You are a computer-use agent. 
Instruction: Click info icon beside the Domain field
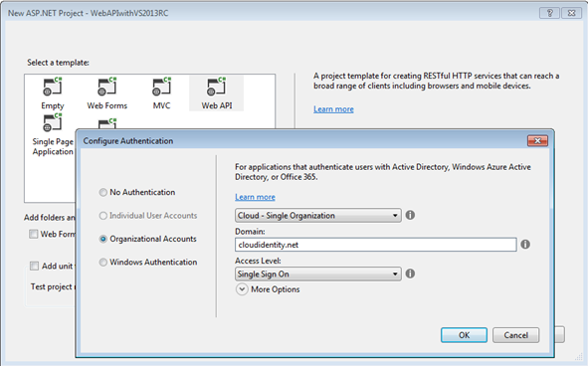[525, 244]
